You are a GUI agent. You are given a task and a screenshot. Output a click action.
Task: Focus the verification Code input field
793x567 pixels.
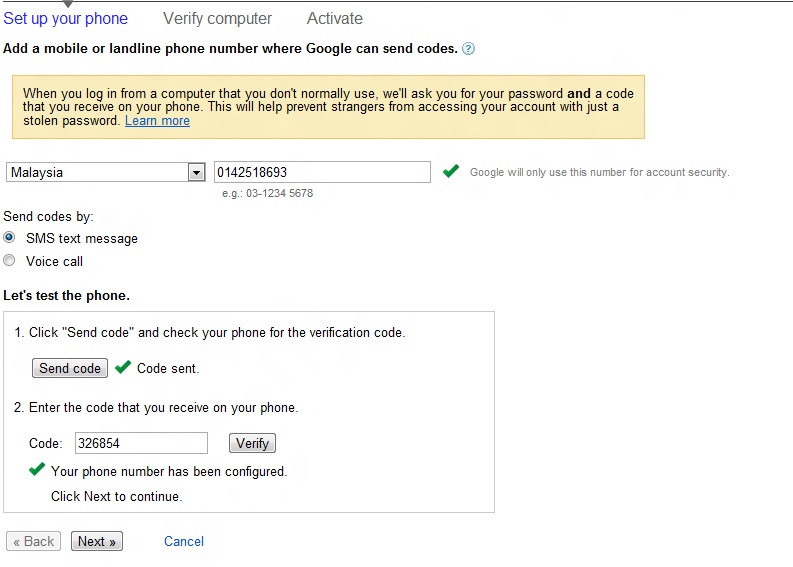pos(141,442)
